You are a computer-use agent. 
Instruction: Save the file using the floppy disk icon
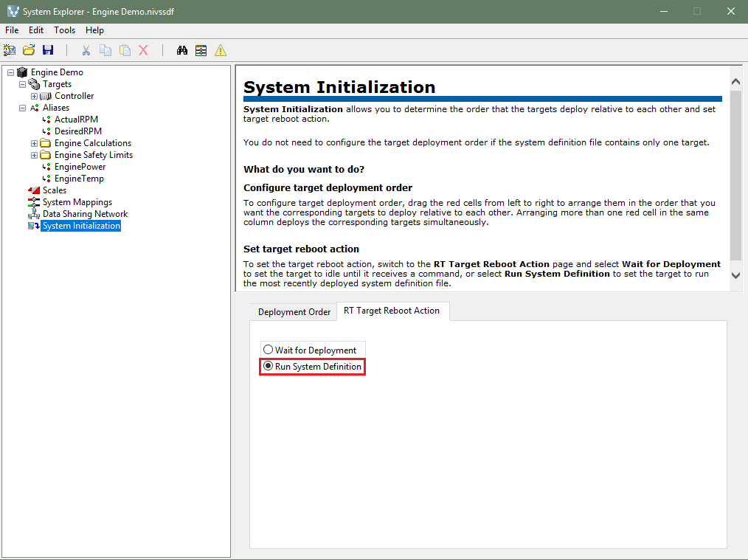[x=48, y=50]
